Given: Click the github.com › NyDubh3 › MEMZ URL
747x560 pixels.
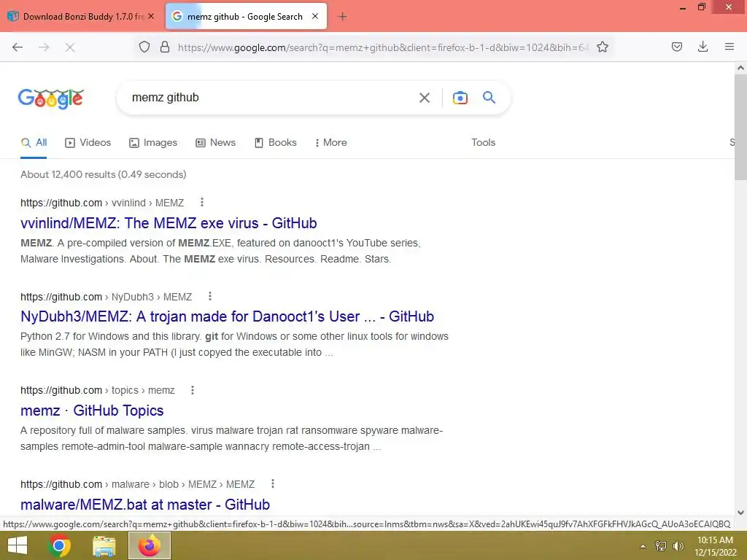Looking at the screenshot, I should [x=107, y=297].
